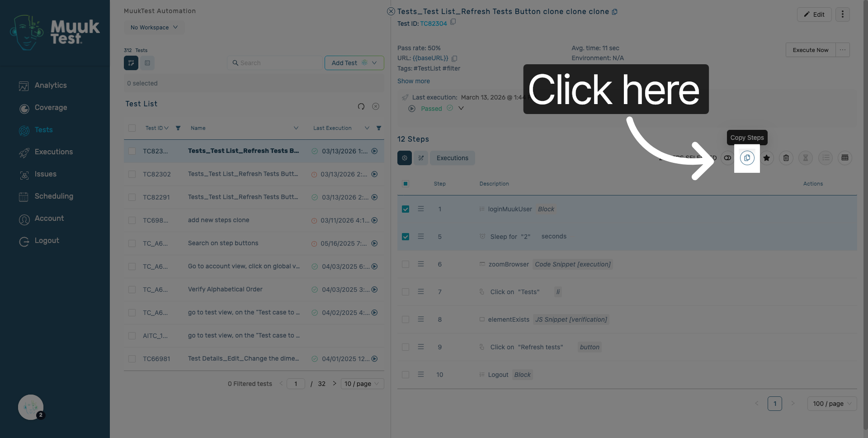Open Name column sort chevron
This screenshot has height=438, width=868.
click(x=296, y=128)
